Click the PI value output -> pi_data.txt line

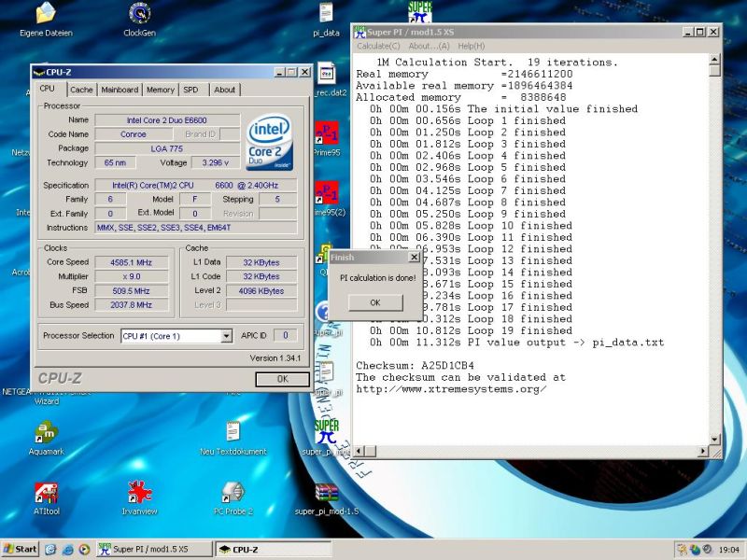517,343
